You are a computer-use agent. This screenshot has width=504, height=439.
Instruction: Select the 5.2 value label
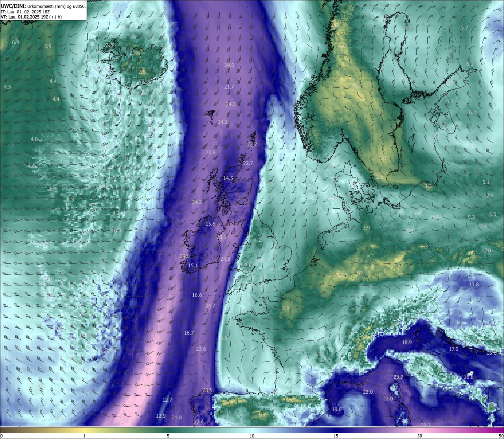click(x=471, y=217)
